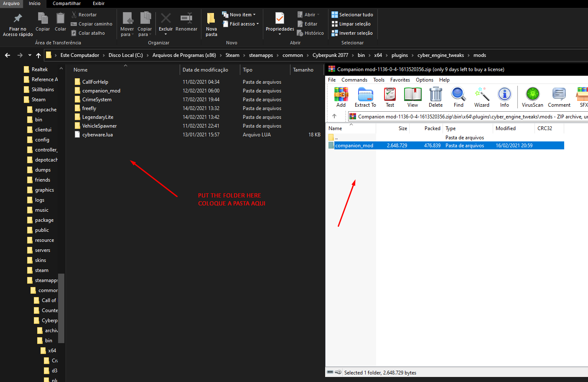
Task: Select the cyberware.lua file
Action: click(97, 135)
